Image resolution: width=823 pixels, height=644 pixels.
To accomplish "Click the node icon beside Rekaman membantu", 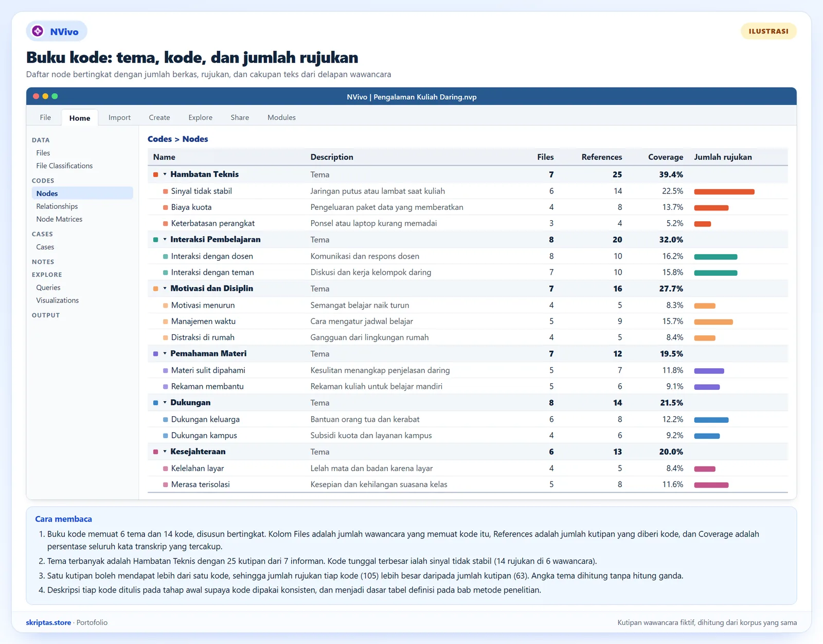I will (x=166, y=387).
